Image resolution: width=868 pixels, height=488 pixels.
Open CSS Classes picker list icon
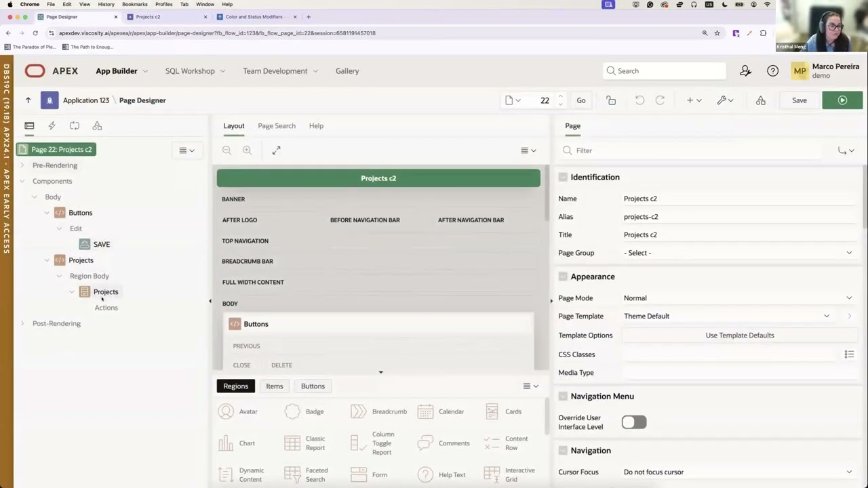point(849,354)
